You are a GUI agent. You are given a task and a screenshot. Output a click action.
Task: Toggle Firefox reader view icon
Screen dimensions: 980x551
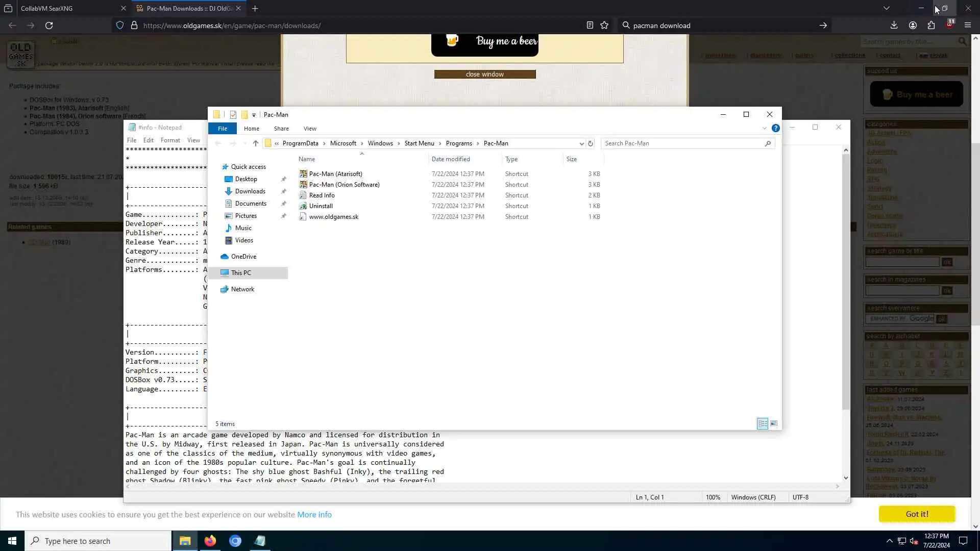click(x=590, y=26)
